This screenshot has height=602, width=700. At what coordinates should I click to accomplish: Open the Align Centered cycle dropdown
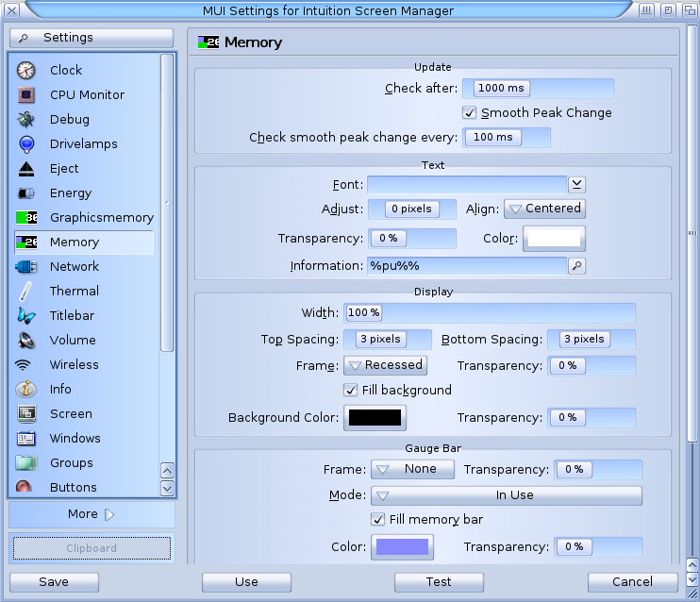(x=544, y=209)
